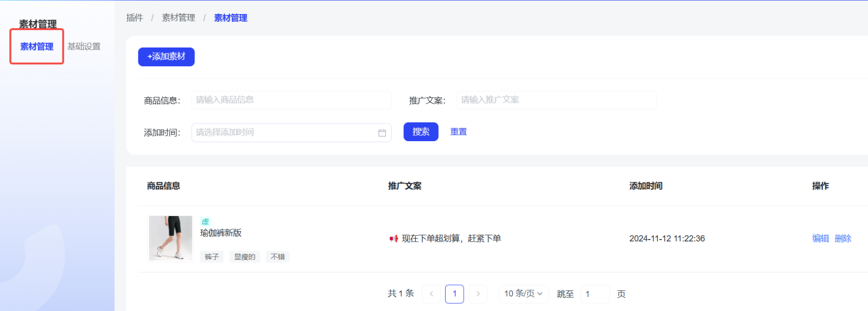Switch to the 基础设置 tab
Viewport: 868px width, 311px height.
(84, 47)
